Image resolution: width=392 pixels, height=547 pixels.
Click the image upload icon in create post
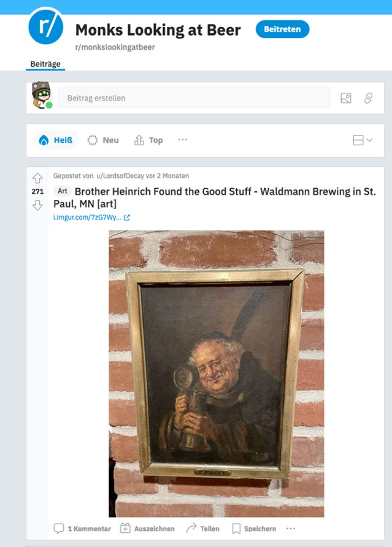tap(346, 98)
